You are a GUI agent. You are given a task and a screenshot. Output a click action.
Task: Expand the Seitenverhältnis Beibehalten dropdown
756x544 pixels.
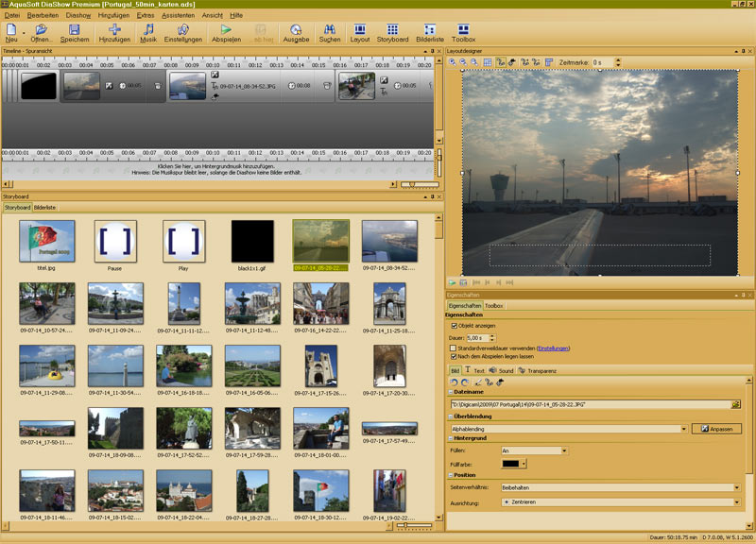coord(736,487)
